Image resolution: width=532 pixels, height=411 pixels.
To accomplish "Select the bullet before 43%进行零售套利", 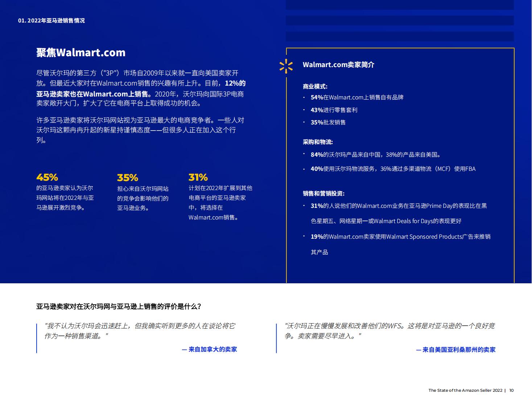I will 304,110.
